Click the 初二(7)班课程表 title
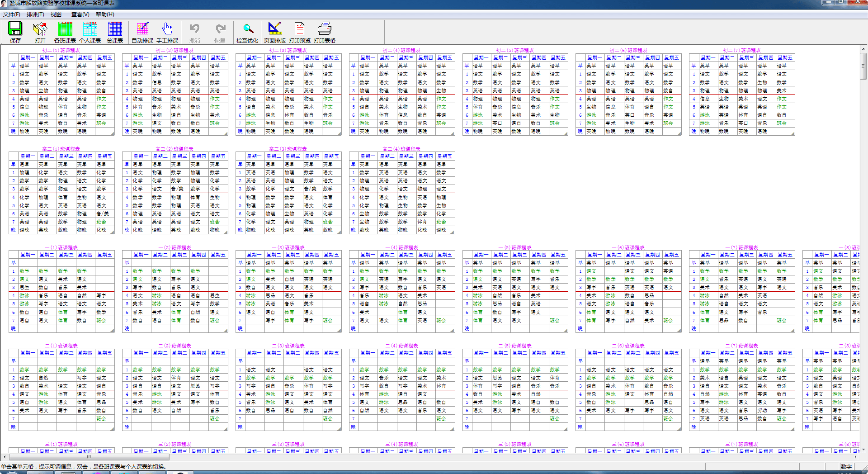Image resolution: width=868 pixels, height=474 pixels. coord(742,50)
